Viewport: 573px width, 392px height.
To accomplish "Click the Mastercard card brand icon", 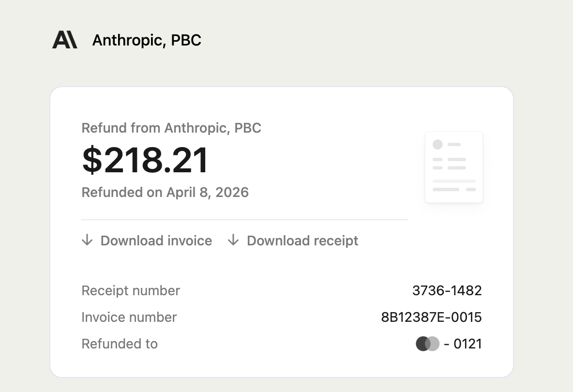I will (427, 344).
